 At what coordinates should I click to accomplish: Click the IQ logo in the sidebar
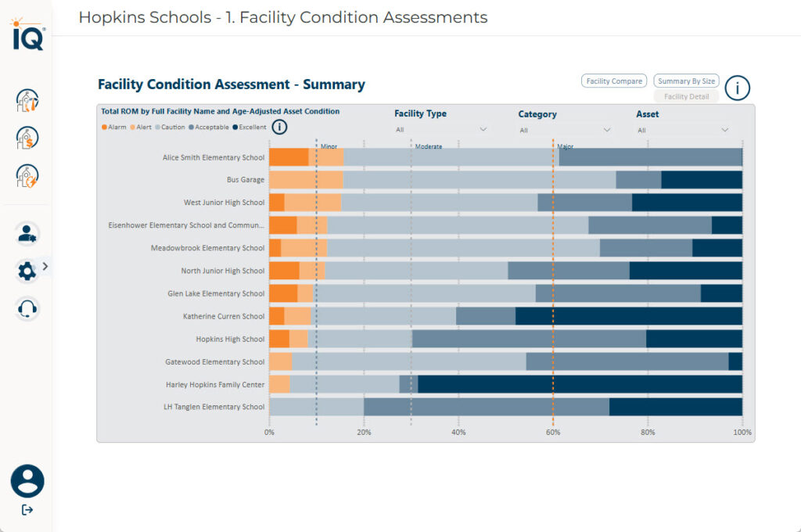click(x=27, y=35)
